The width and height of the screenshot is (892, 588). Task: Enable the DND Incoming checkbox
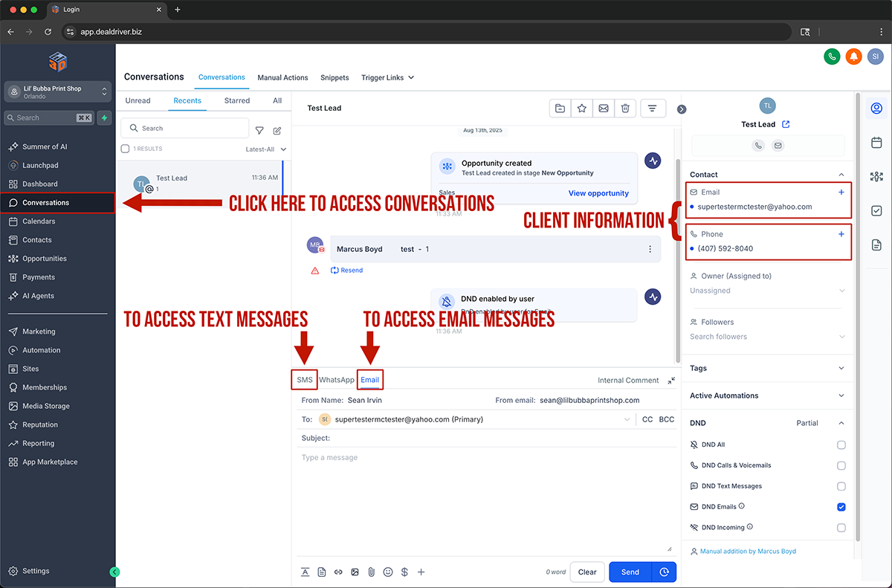841,528
